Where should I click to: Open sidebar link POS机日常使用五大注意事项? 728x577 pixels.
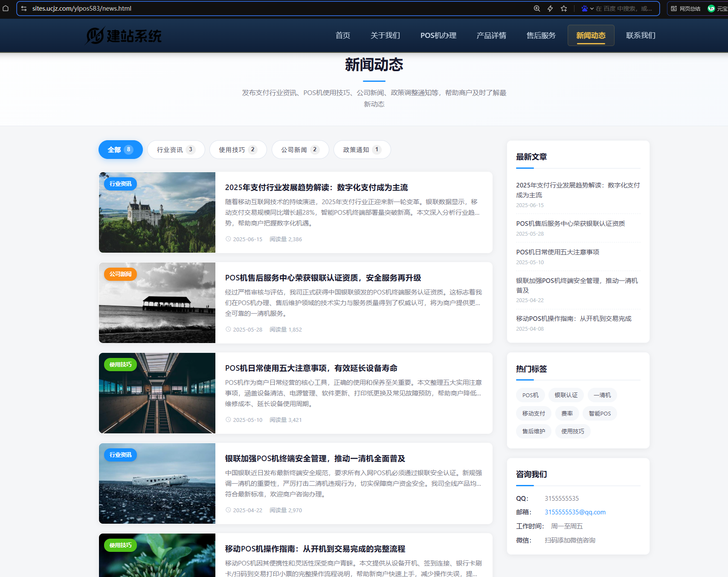[558, 252]
